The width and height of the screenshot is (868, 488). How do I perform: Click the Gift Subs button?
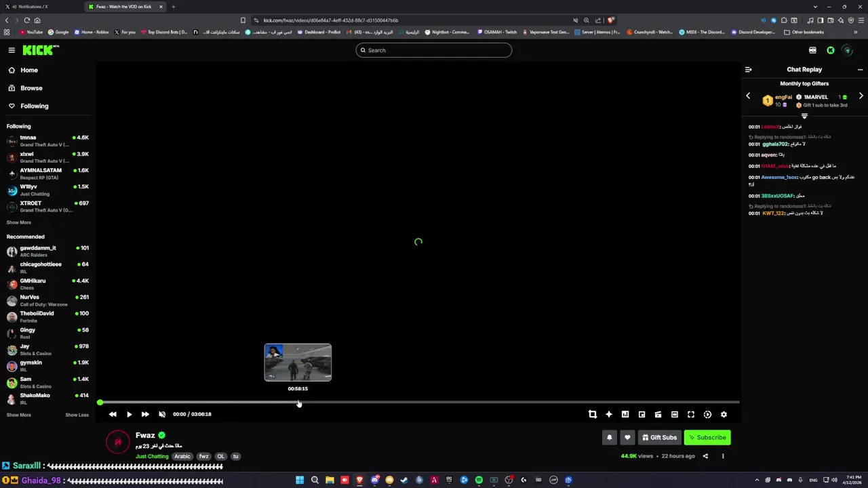point(659,437)
